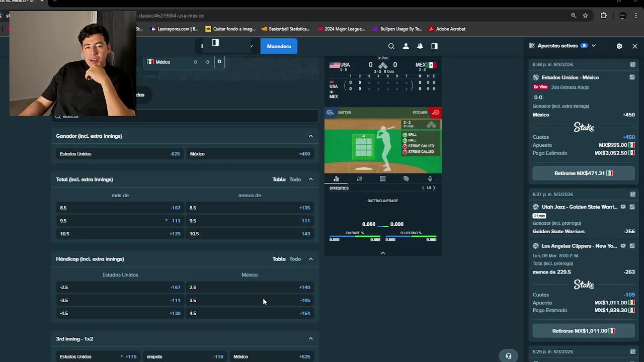Viewport: 644px width, 362px height.
Task: Go to next statistics page arrow
Action: (x=434, y=188)
